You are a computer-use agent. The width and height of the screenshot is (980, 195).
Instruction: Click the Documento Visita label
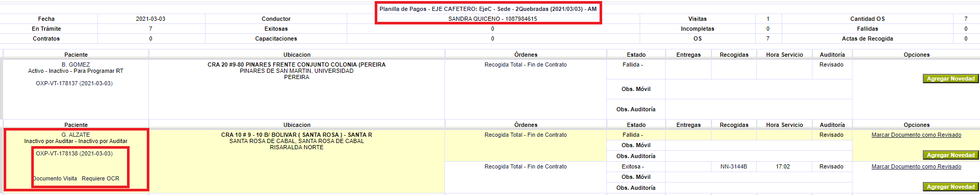[x=55, y=178]
